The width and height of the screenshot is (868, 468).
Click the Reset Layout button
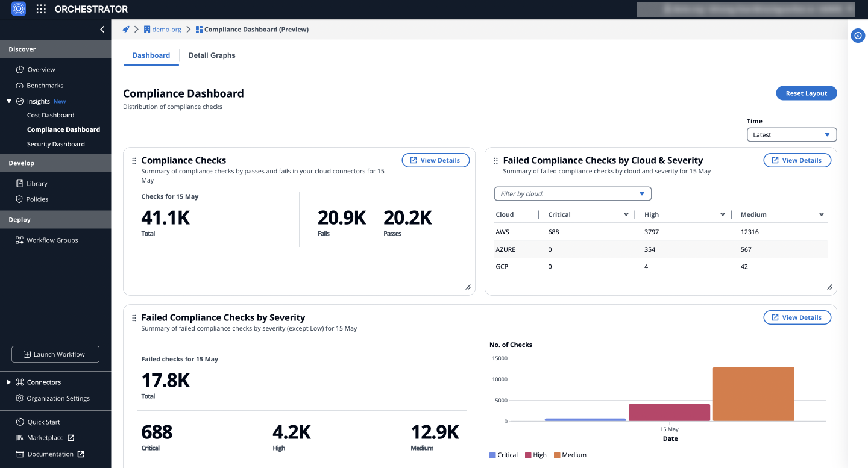(x=806, y=93)
